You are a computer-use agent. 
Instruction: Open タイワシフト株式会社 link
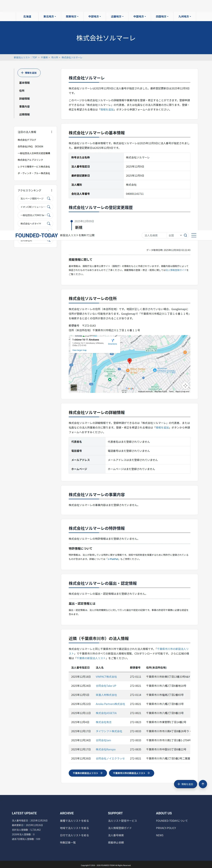(109, 731)
